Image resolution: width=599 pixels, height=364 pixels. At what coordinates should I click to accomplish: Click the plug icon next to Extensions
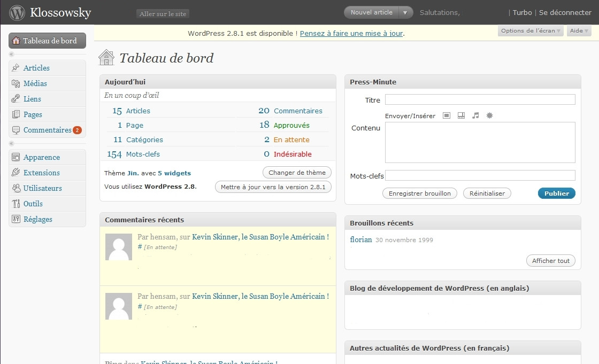click(16, 173)
